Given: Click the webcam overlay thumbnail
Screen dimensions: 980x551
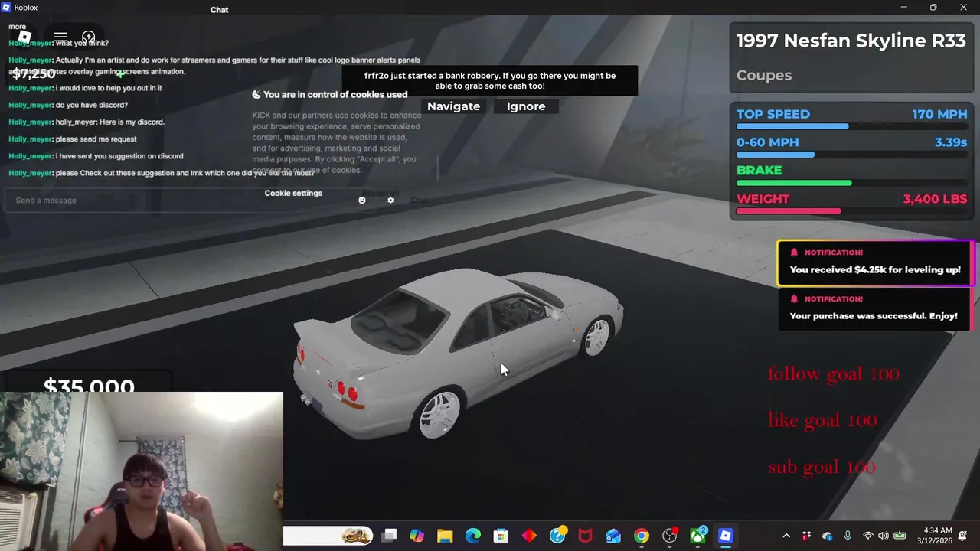Looking at the screenshot, I should click(142, 471).
